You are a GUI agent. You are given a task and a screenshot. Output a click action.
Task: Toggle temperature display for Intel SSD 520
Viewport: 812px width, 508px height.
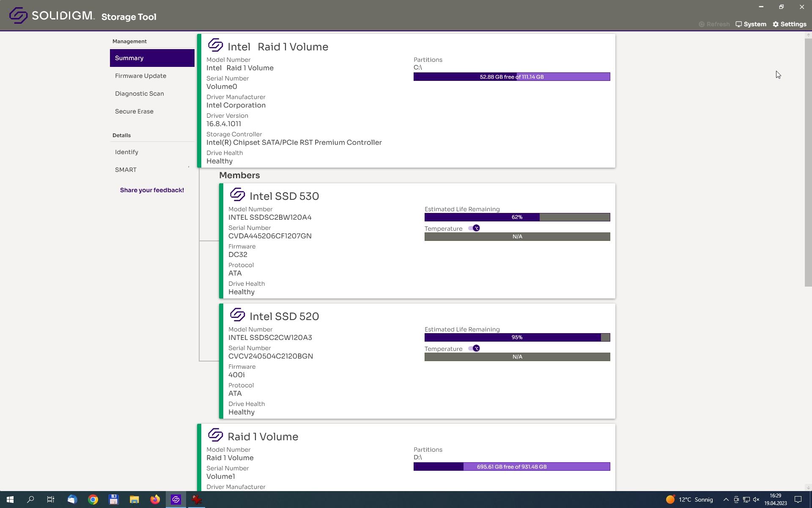tap(475, 348)
